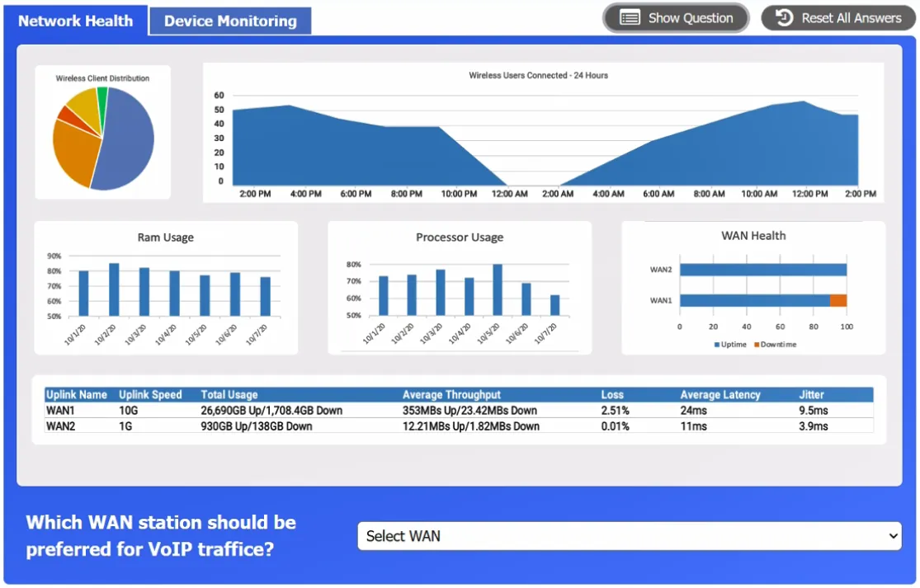Click the Total Usage column header
The height and width of the screenshot is (588, 920).
[x=229, y=394]
